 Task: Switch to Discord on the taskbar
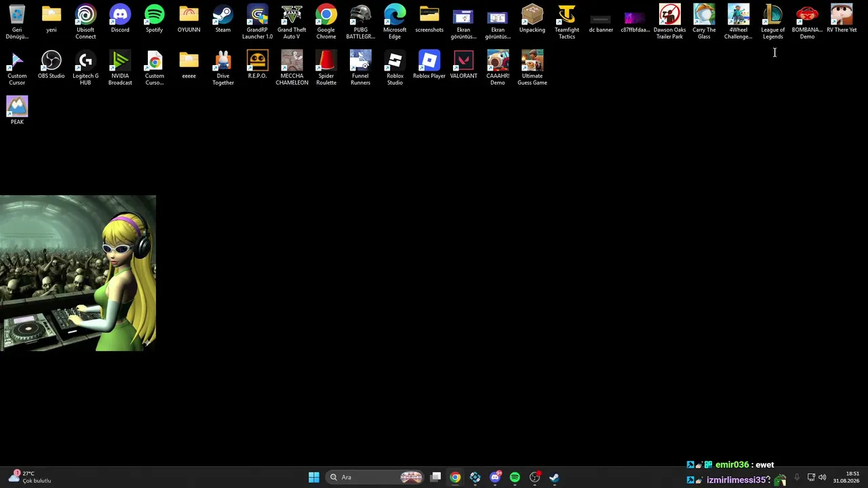[495, 477]
